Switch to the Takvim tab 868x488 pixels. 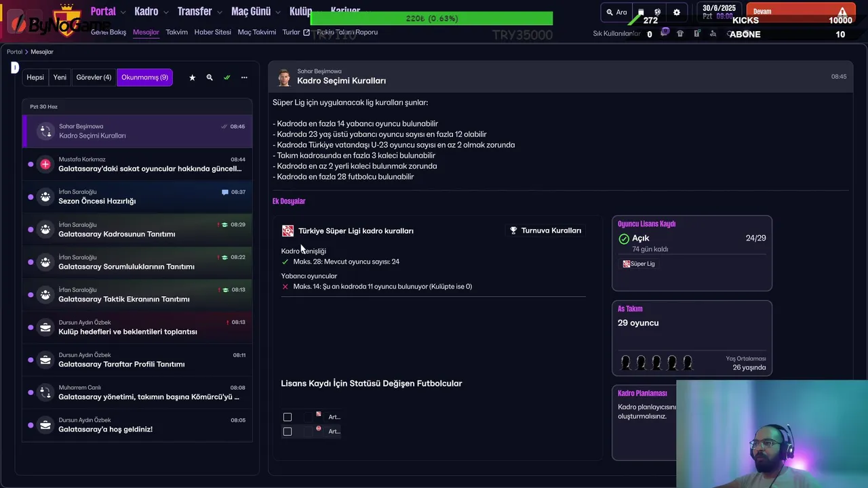tap(177, 32)
